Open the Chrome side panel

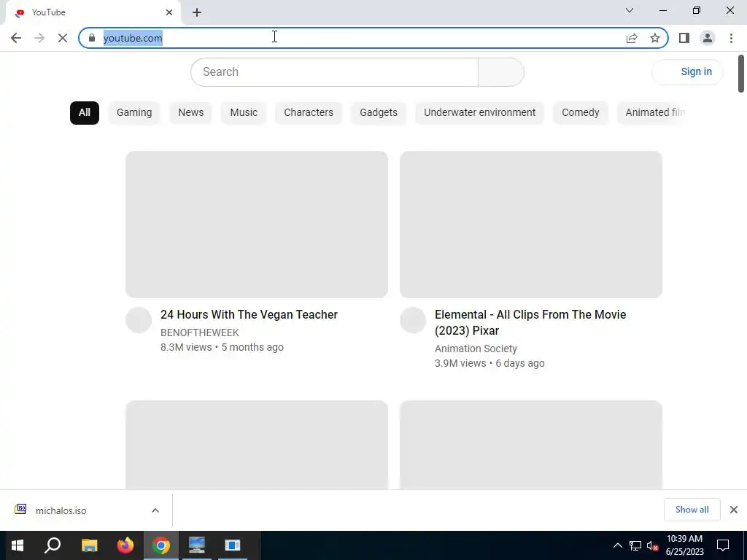(684, 38)
